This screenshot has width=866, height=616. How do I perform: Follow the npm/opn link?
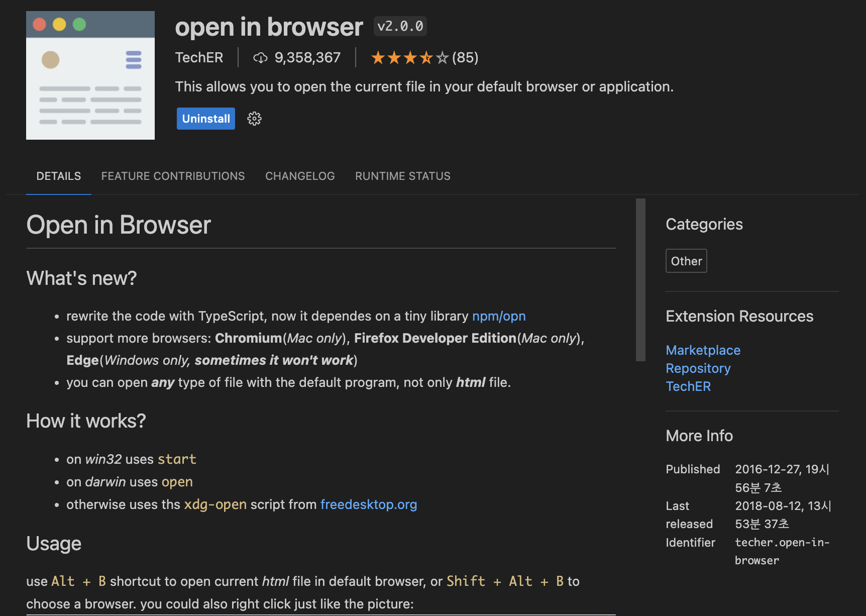[499, 316]
